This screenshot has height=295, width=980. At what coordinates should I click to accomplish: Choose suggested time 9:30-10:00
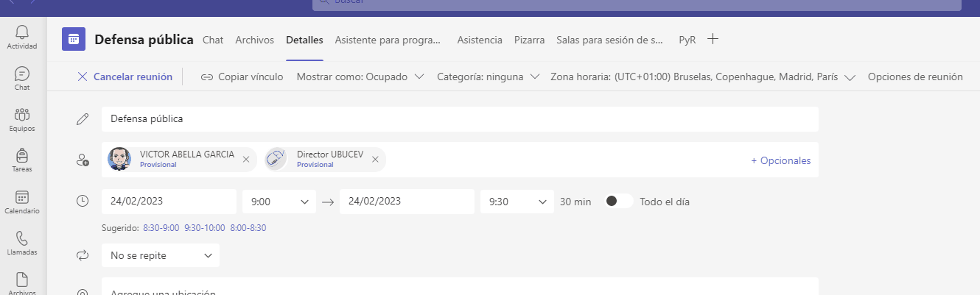pyautogui.click(x=205, y=228)
